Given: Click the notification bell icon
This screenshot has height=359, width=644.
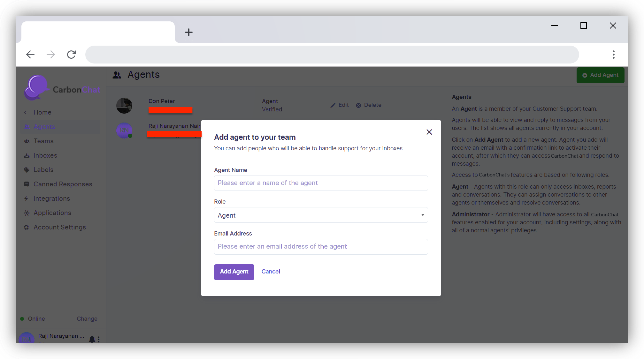Looking at the screenshot, I should [x=92, y=339].
